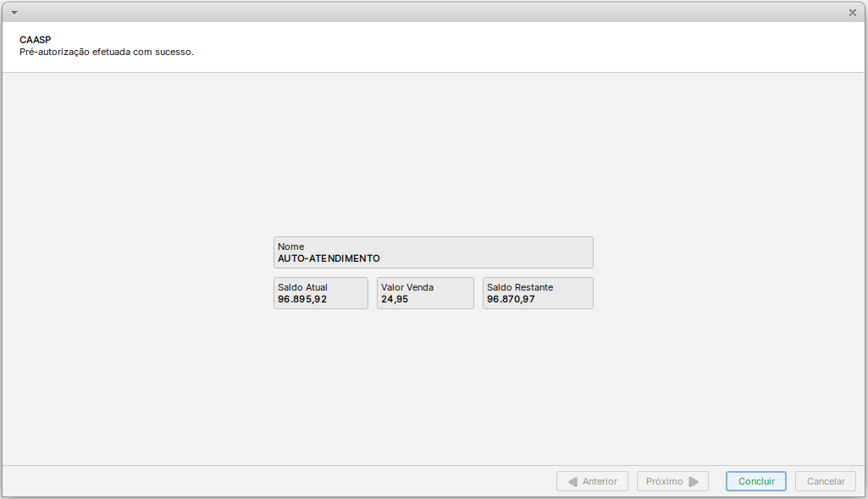Go back with the Anterior button

pos(592,481)
